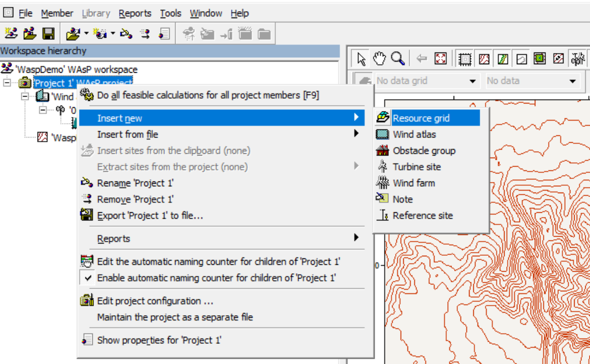
Task: Collapse the Project 1 tree node
Action: click(x=7, y=82)
